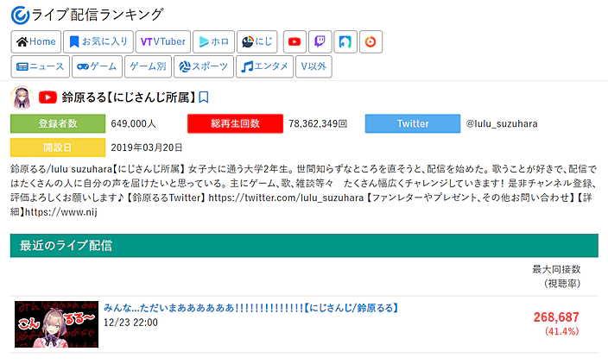Click the YouTube icon beside channel name

[47, 97]
